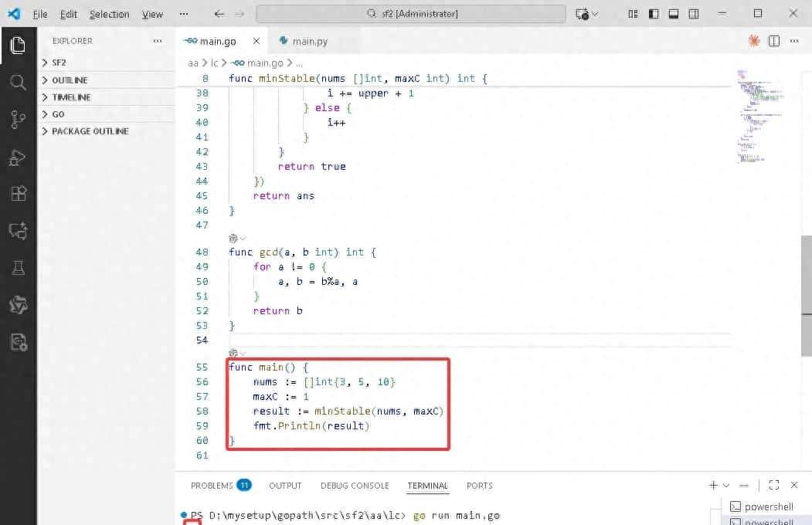
Task: Open the Selection menu
Action: [109, 14]
